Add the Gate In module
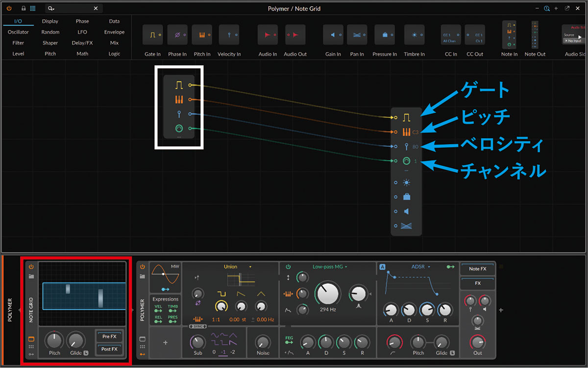 [152, 35]
